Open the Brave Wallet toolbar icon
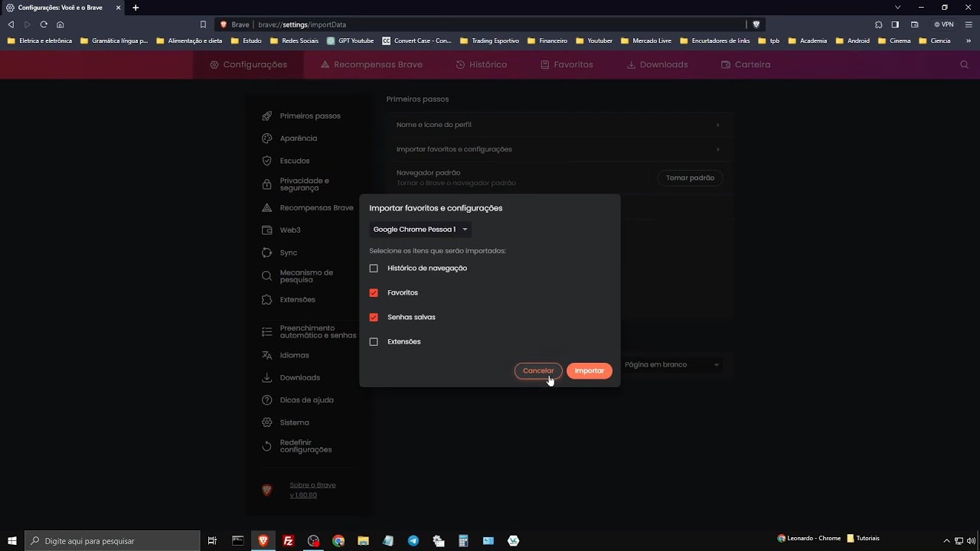 click(x=914, y=24)
